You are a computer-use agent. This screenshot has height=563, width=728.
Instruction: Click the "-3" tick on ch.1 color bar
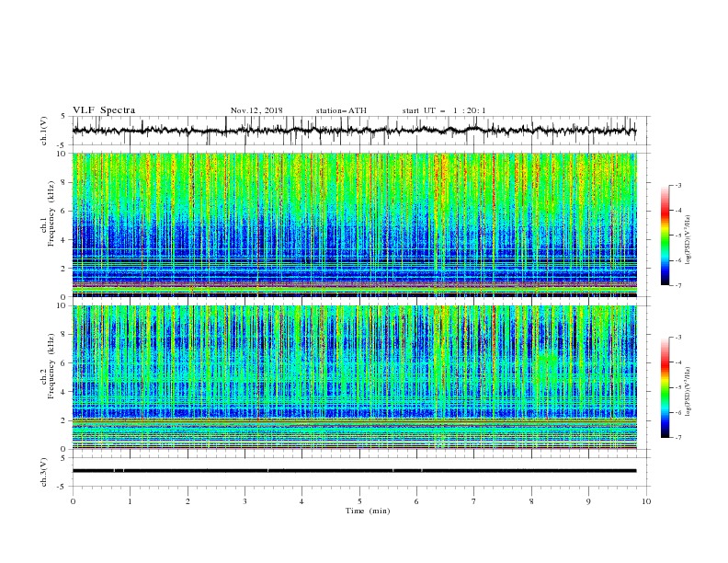[678, 186]
